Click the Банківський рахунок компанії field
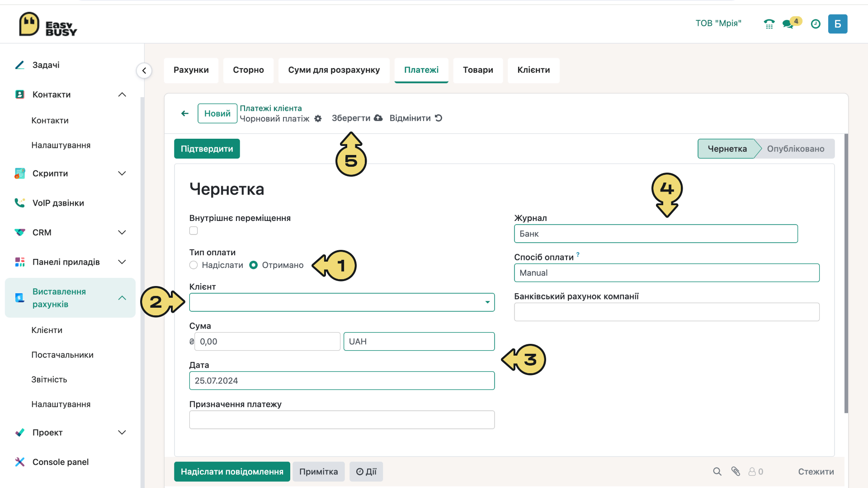Screen dimensions: 868x488 (x=667, y=312)
